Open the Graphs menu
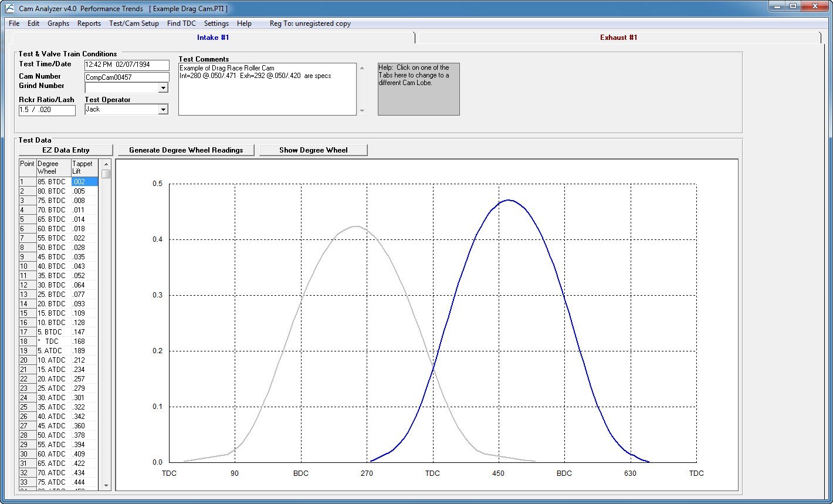Image resolution: width=833 pixels, height=504 pixels. click(x=58, y=23)
